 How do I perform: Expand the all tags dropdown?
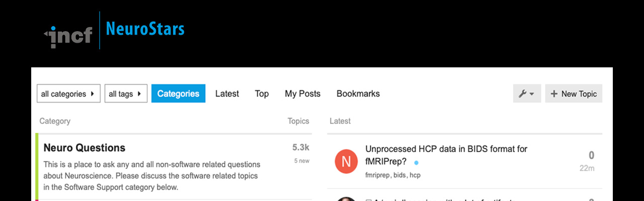click(x=126, y=93)
